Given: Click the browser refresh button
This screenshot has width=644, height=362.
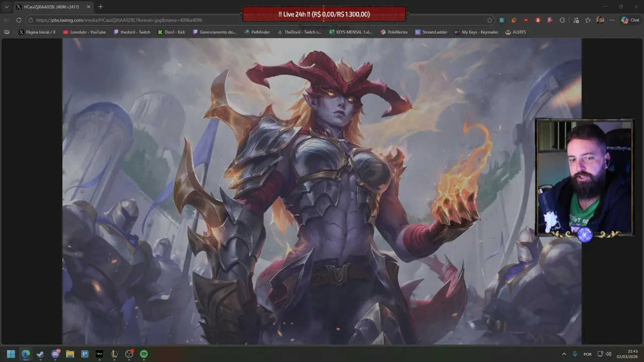Looking at the screenshot, I should tap(19, 20).
